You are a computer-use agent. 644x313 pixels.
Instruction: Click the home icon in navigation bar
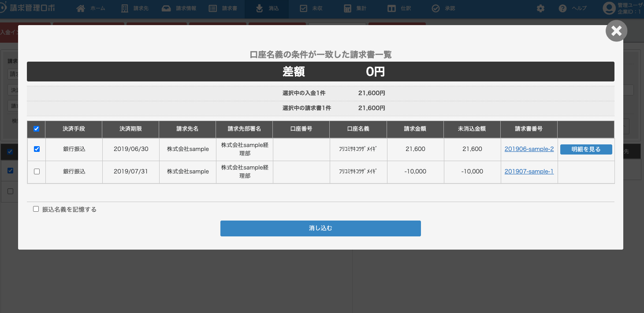point(80,8)
